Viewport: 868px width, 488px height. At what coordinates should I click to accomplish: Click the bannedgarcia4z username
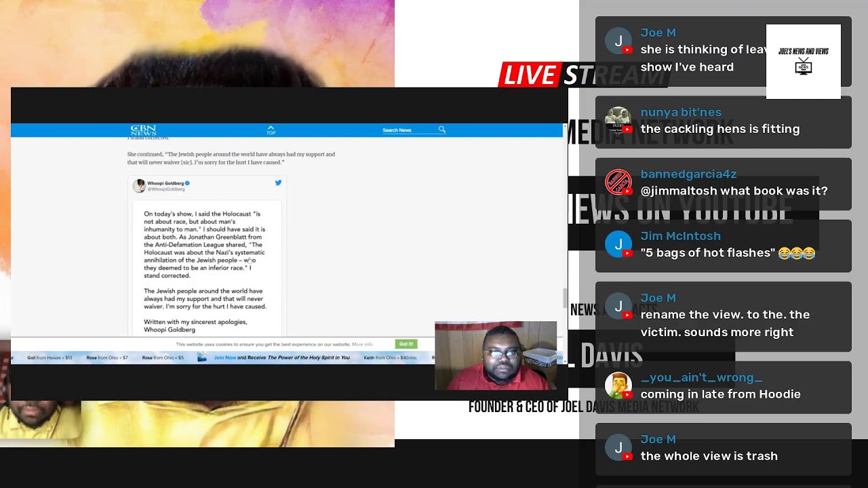[x=688, y=174]
